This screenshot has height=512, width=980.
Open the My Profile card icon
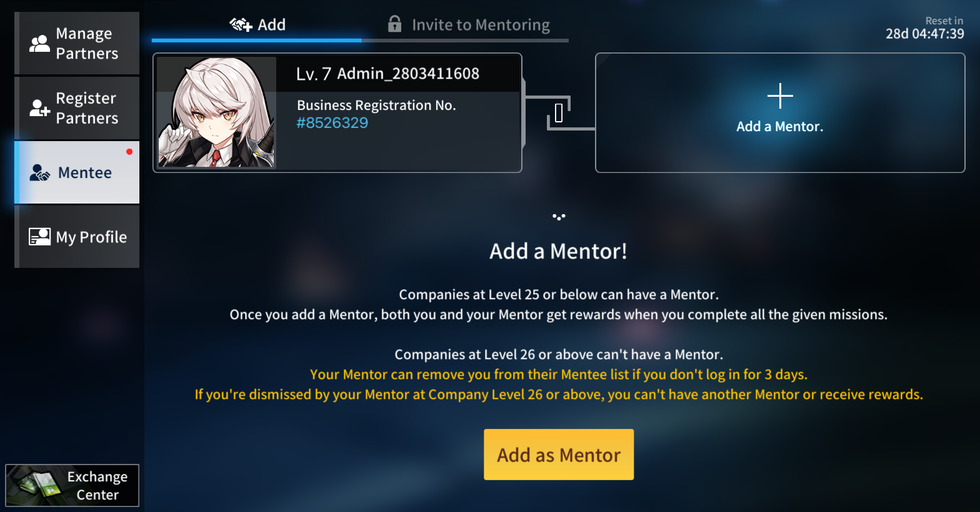tap(39, 237)
